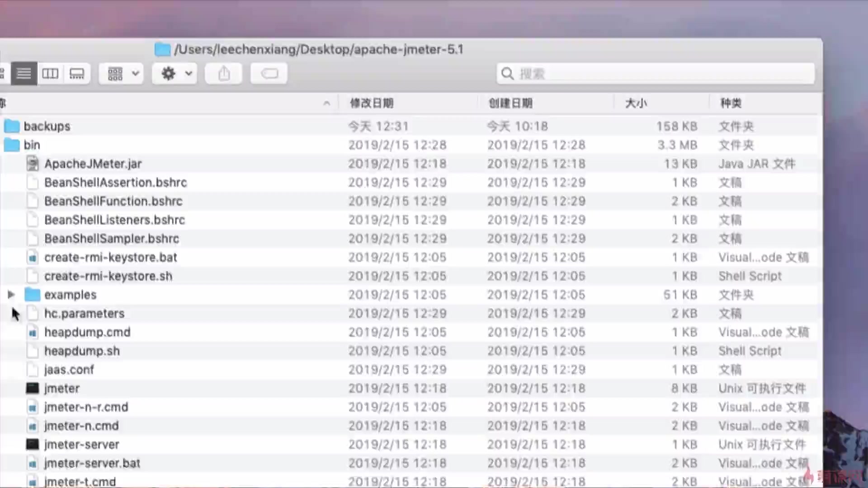Viewport: 868px width, 488px height.
Task: Sort by modification date column header
Action: [372, 103]
